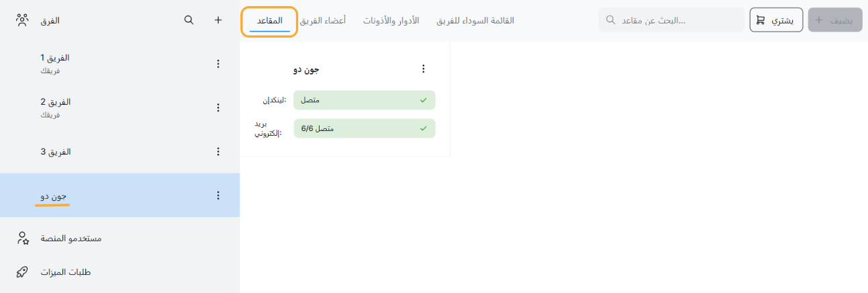Click the platform users star icon
Viewport: 868px width, 293px height.
23,238
